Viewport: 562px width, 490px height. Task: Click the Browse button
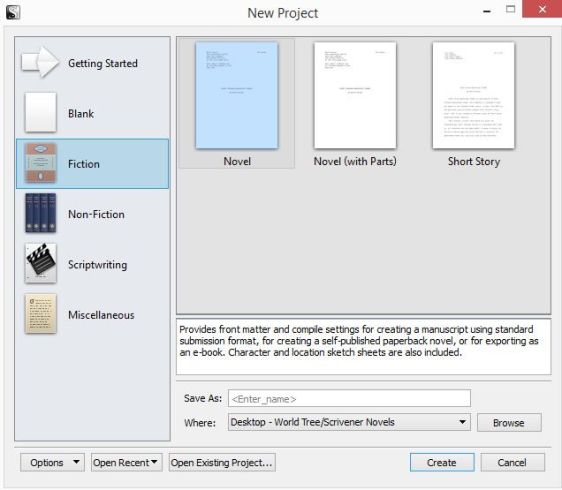click(509, 423)
